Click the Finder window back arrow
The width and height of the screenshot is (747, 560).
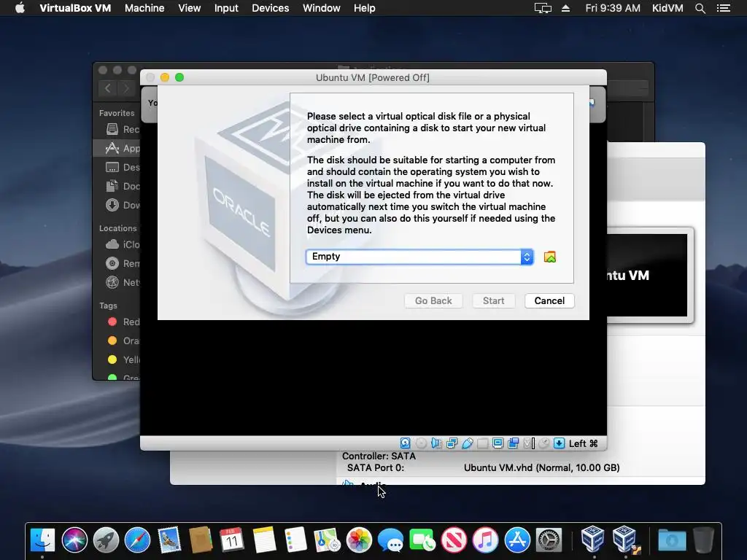pos(108,88)
